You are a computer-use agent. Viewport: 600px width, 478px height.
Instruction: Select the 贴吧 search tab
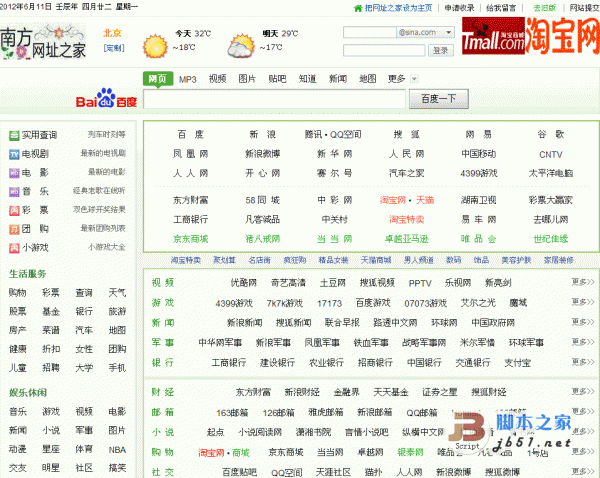coord(277,79)
